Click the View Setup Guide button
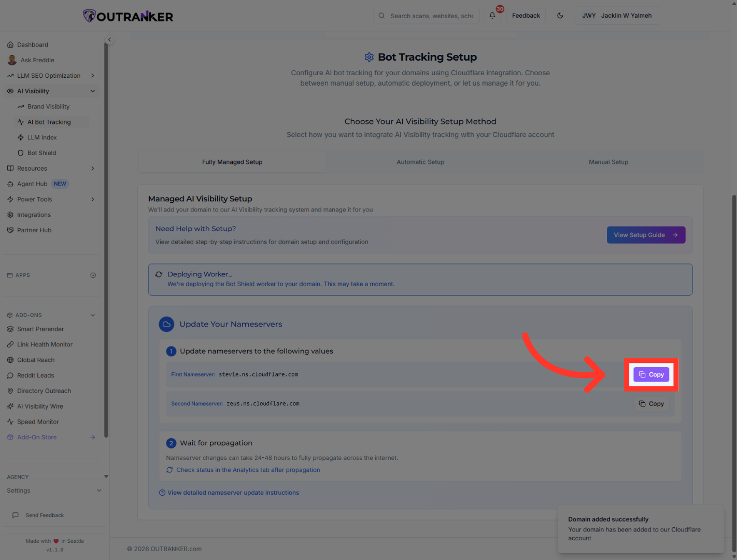Viewport: 737px width, 560px height. pos(646,234)
